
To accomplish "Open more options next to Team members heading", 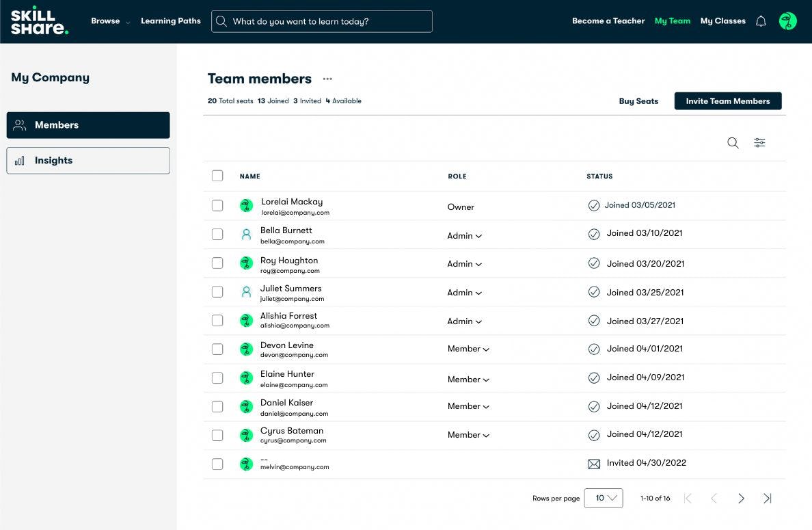I will 327,79.
